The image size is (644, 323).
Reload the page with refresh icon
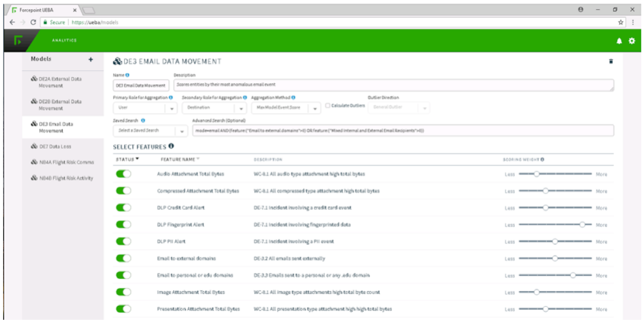tap(34, 22)
